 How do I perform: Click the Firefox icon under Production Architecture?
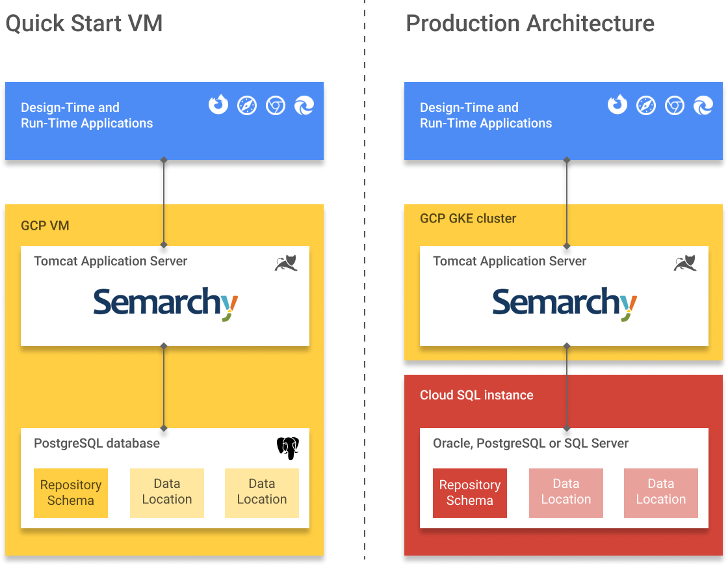pyautogui.click(x=617, y=105)
